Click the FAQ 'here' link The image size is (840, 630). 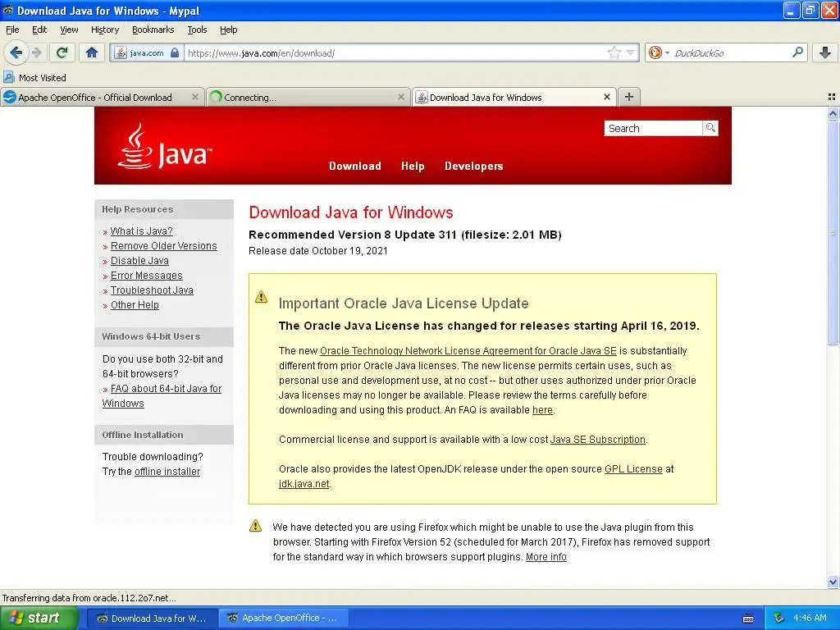pyautogui.click(x=542, y=410)
